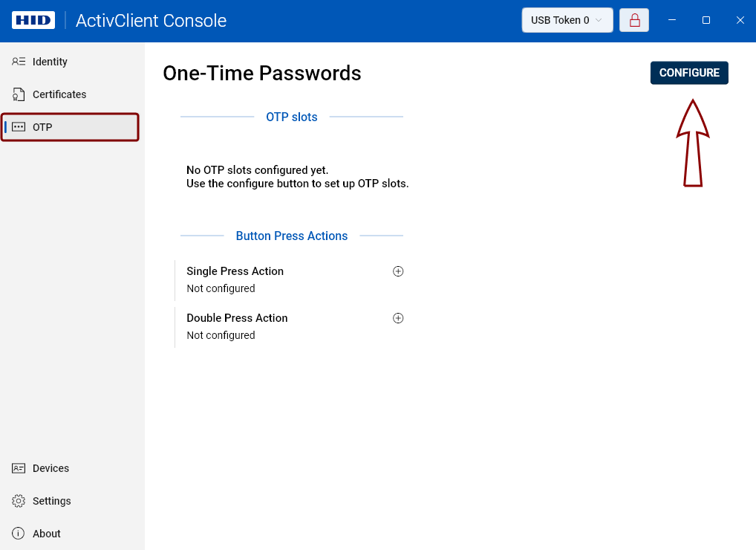Show the About information page
The width and height of the screenshot is (756, 550).
coord(46,534)
